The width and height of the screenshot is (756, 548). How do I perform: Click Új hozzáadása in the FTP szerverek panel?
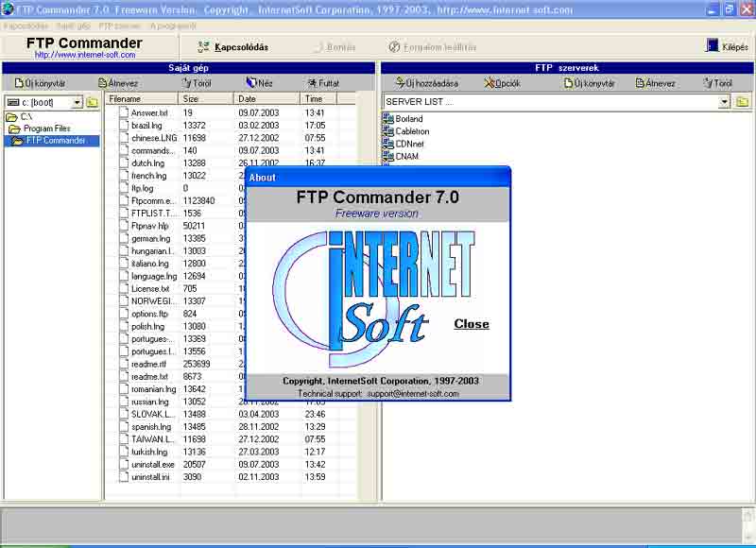pos(427,83)
